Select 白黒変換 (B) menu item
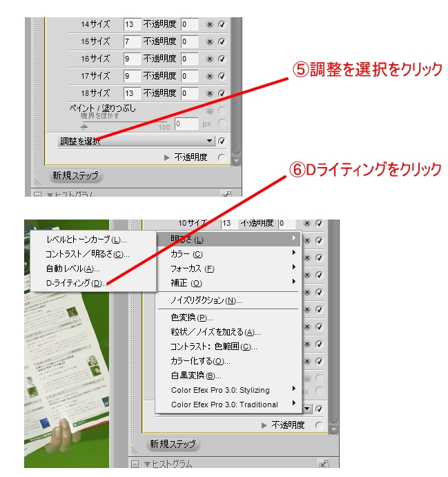This screenshot has width=448, height=477. pos(228,376)
